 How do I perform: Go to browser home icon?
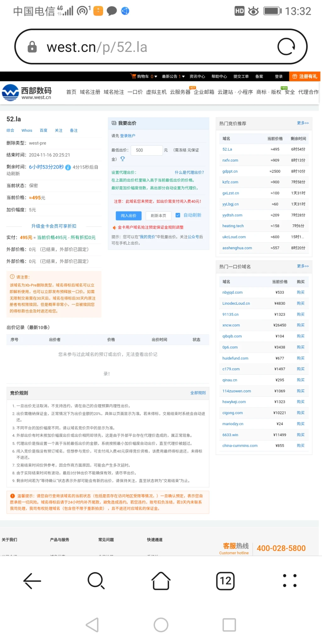point(161,580)
